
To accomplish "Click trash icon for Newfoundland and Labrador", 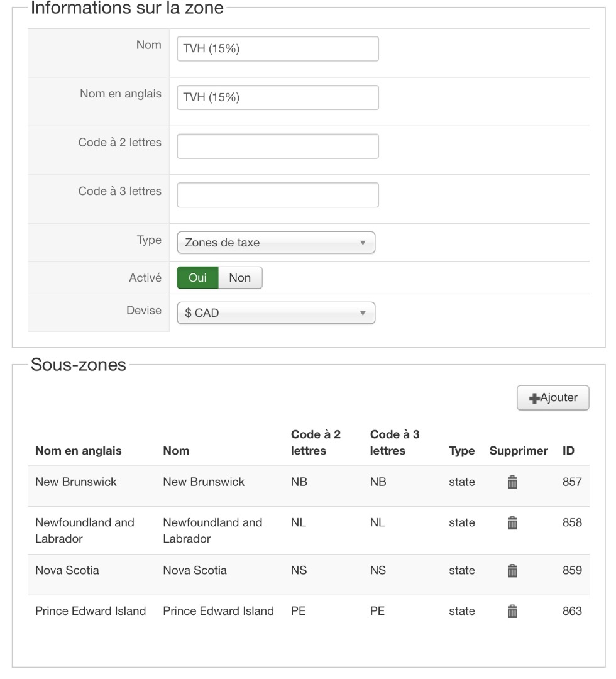I will click(512, 523).
